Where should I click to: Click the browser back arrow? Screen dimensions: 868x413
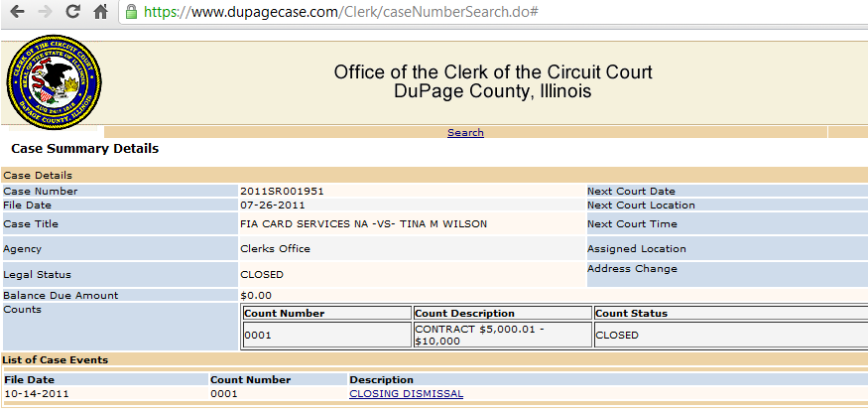pos(17,12)
